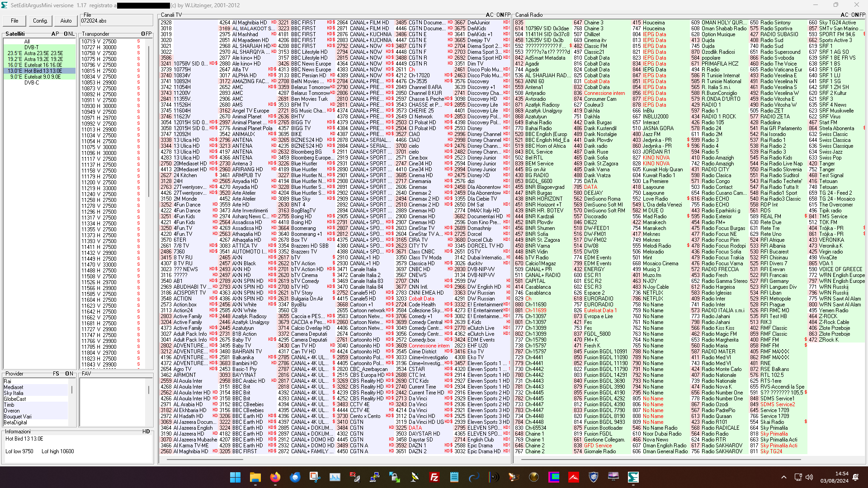Open the notifications bell in system tray
This screenshot has width=868, height=488.
click(855, 477)
